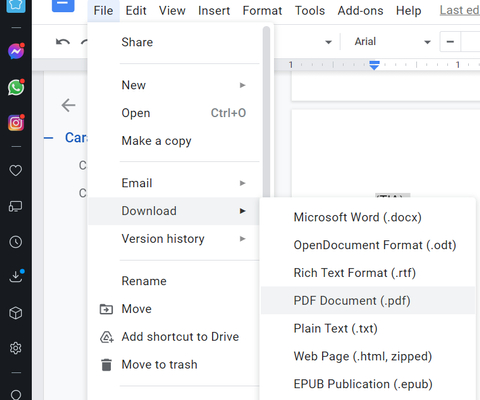Open Messenger in the sidebar

tap(16, 51)
